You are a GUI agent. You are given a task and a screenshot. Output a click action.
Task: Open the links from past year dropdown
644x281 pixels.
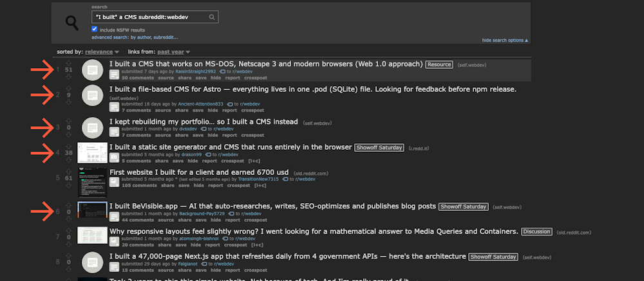[174, 51]
